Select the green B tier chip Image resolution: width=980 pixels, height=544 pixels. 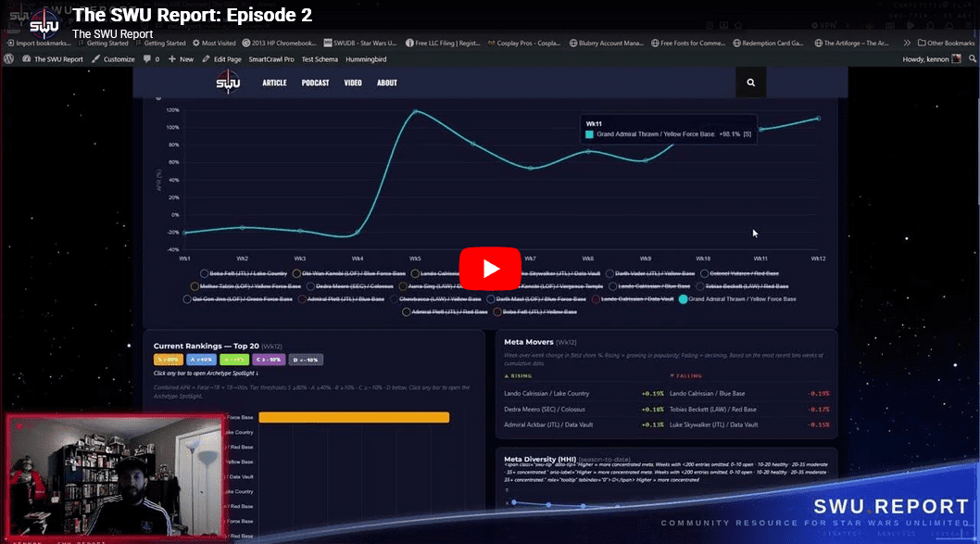(234, 360)
